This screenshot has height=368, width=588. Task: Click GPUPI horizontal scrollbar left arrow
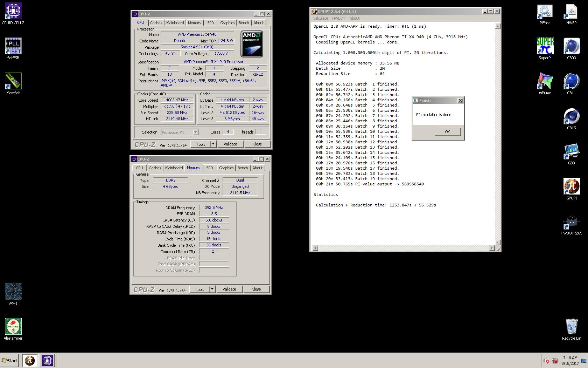315,248
